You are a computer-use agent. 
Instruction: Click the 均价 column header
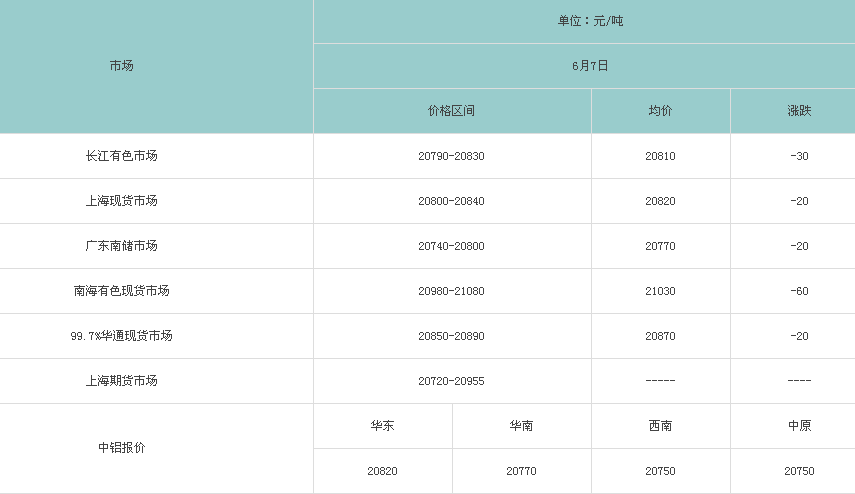click(660, 111)
